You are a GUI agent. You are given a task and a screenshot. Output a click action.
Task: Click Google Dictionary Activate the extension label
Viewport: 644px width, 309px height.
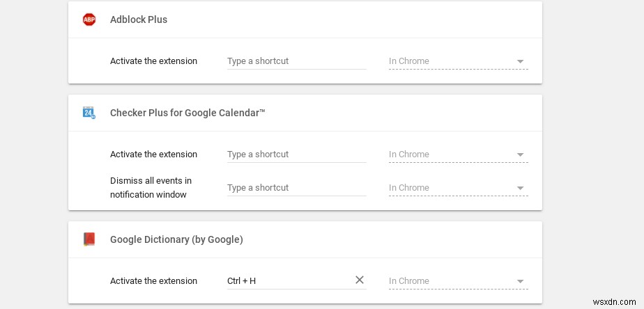[153, 281]
